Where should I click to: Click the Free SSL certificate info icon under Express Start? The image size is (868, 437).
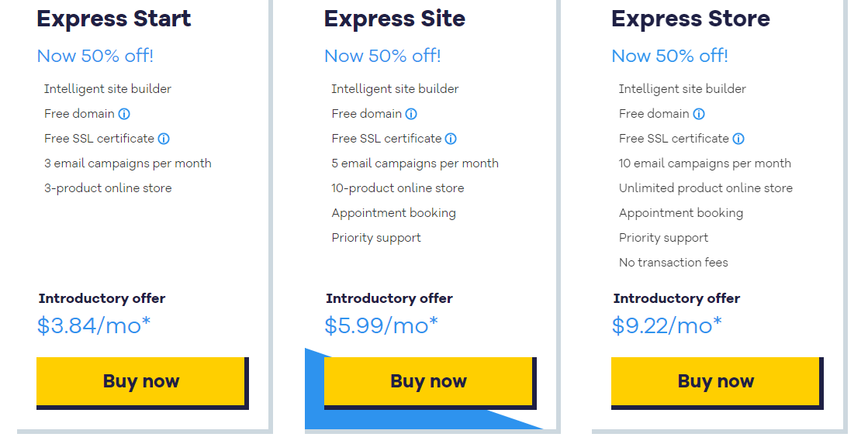click(164, 139)
